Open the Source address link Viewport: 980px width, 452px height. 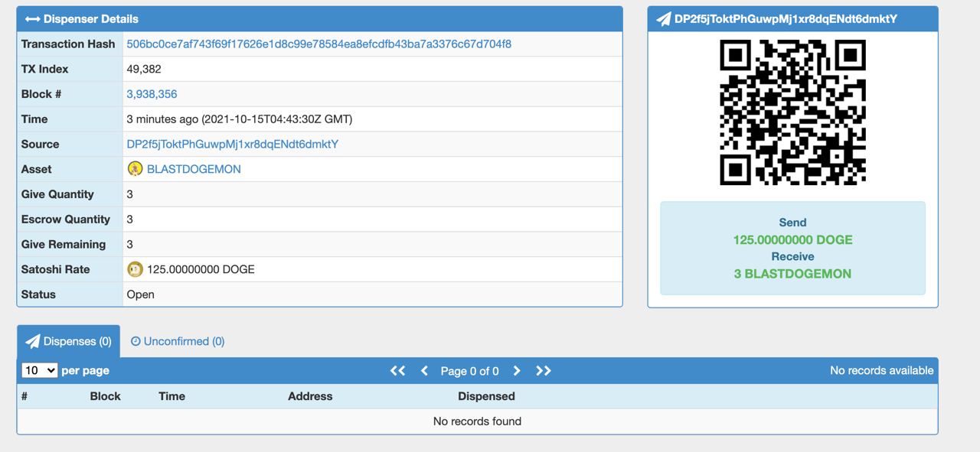coord(232,144)
